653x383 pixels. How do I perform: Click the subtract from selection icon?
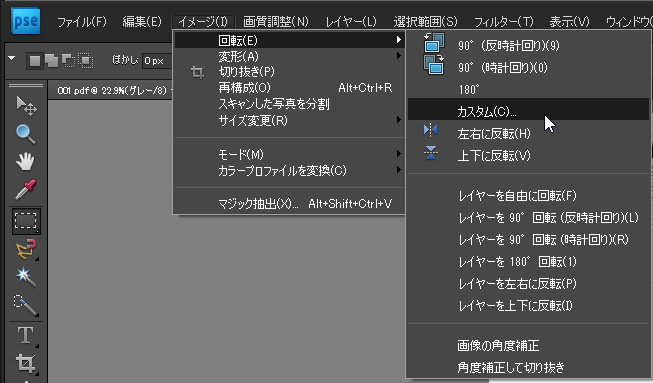click(68, 61)
